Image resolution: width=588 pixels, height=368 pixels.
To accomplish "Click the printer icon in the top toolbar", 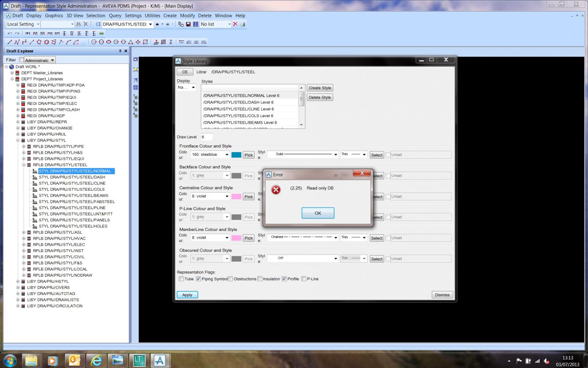I will click(243, 24).
